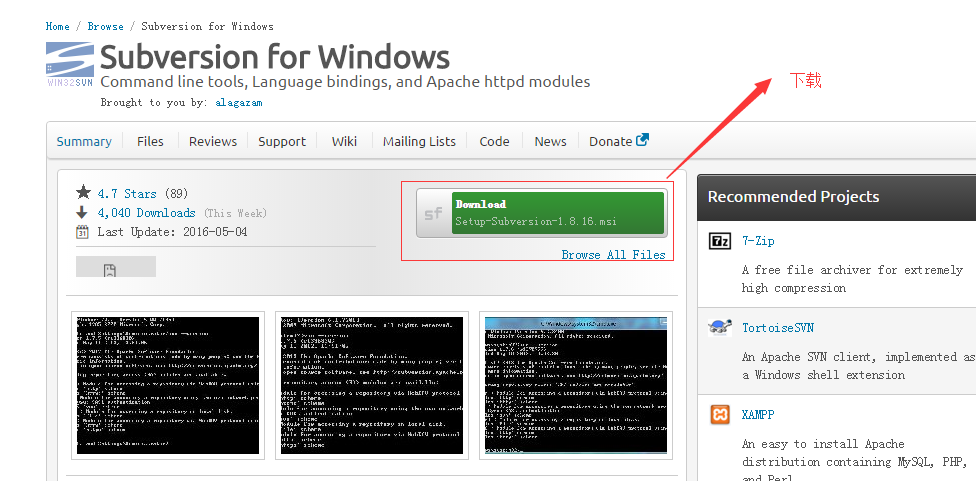Switch to the Code tab
The width and height of the screenshot is (976, 481).
click(494, 141)
